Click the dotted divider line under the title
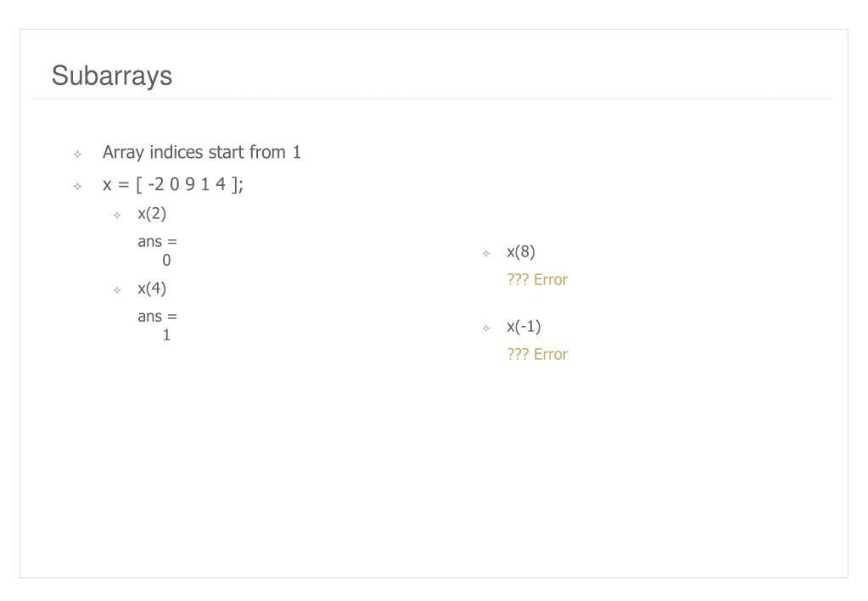Viewport: 868px width, 601px height. click(x=432, y=99)
